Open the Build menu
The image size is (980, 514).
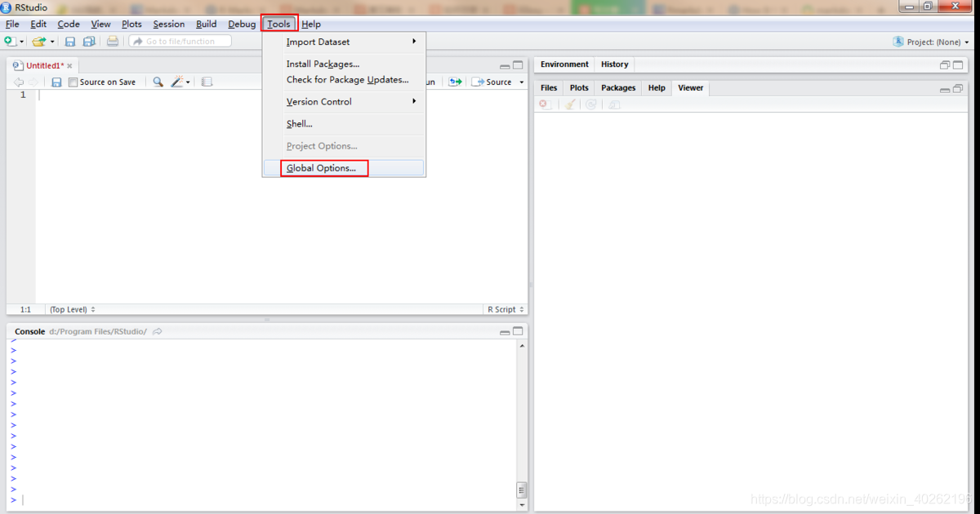(x=207, y=24)
